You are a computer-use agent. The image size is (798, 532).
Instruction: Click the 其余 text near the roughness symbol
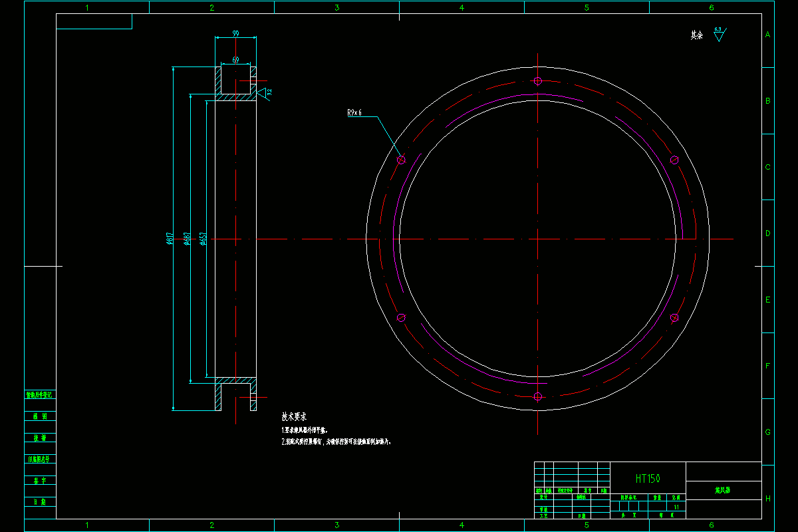[697, 35]
